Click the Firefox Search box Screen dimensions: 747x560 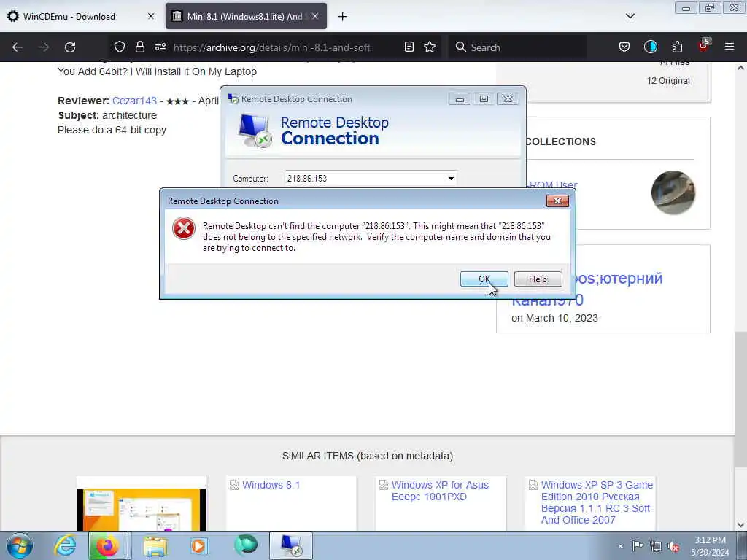pos(518,47)
